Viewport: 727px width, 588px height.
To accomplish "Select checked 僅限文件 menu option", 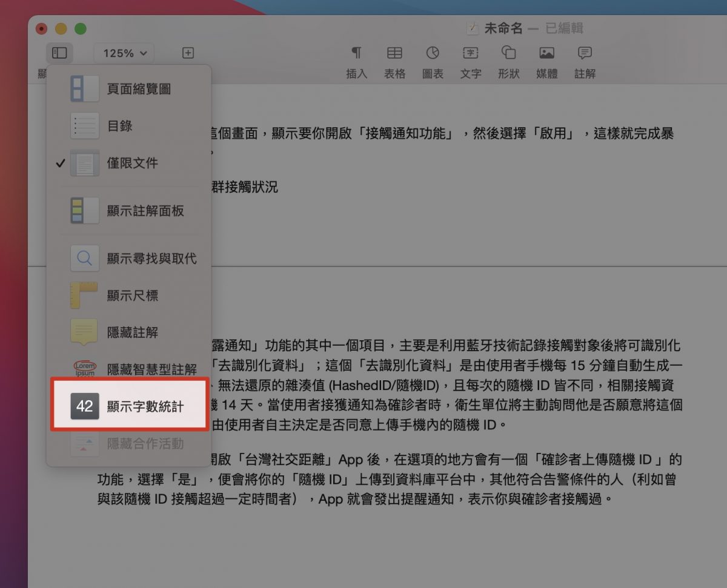I will 129,163.
